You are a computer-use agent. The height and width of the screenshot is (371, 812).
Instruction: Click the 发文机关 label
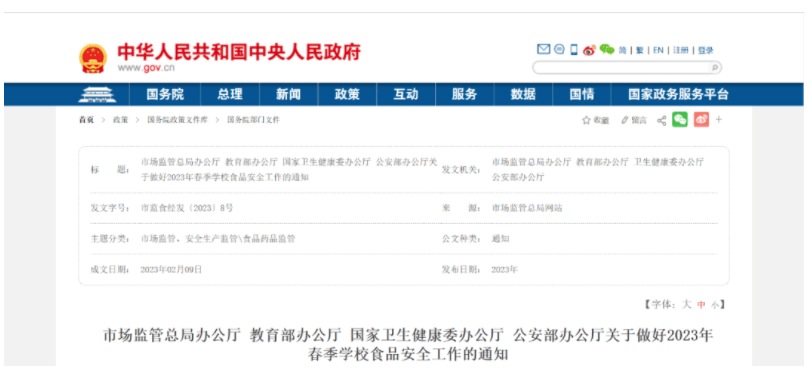pyautogui.click(x=461, y=169)
